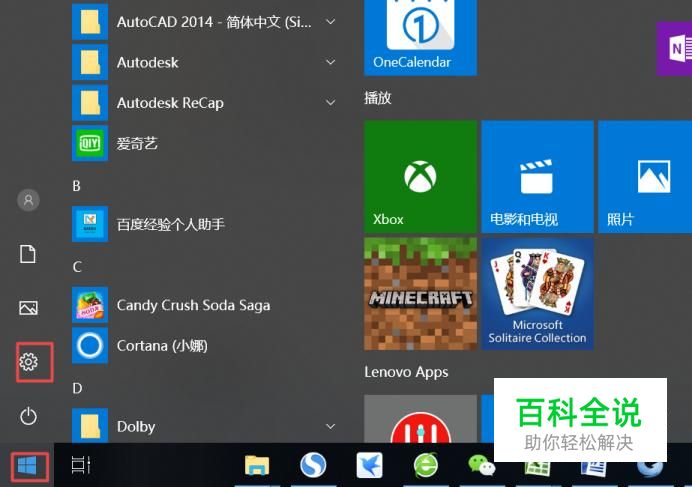The width and height of the screenshot is (692, 487).
Task: Open the Movies & TV (电影和电视) tile
Action: click(537, 177)
